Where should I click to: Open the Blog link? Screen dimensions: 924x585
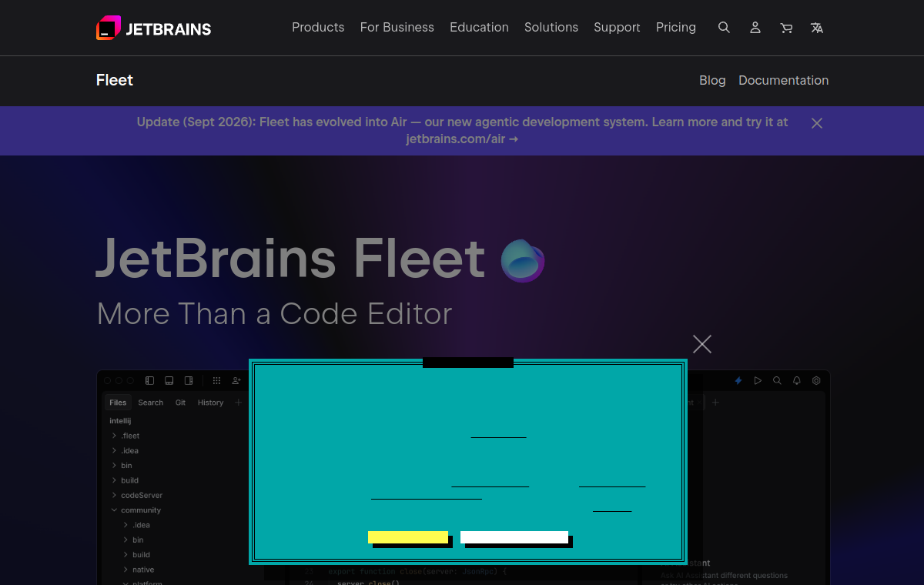point(712,80)
